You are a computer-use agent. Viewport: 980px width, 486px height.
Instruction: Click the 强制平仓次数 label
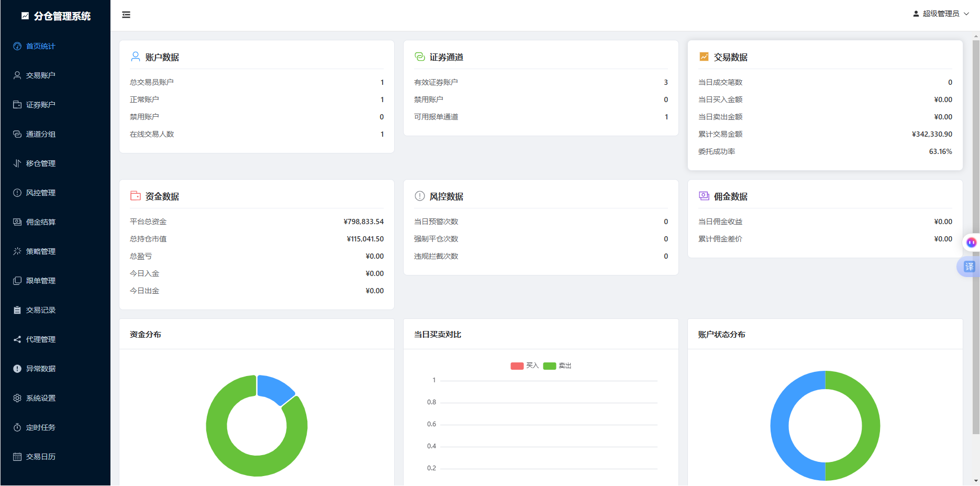[436, 239]
